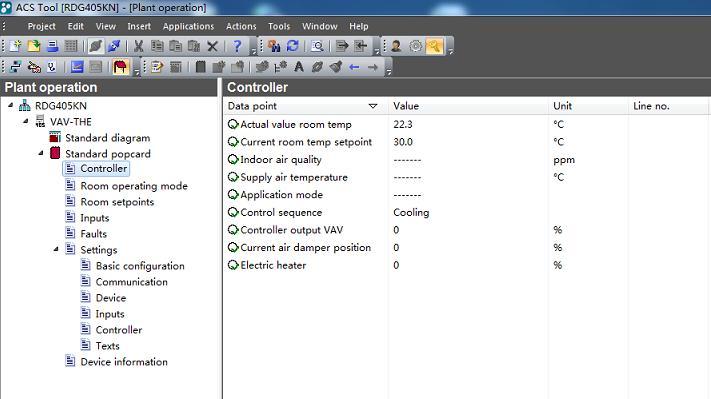Image resolution: width=711 pixels, height=399 pixels.
Task: Click the highlighted red popcard icon
Action: (121, 68)
